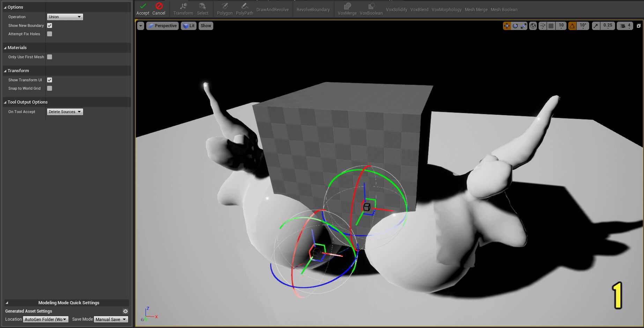Switch to rotate gizmo mode

515,26
